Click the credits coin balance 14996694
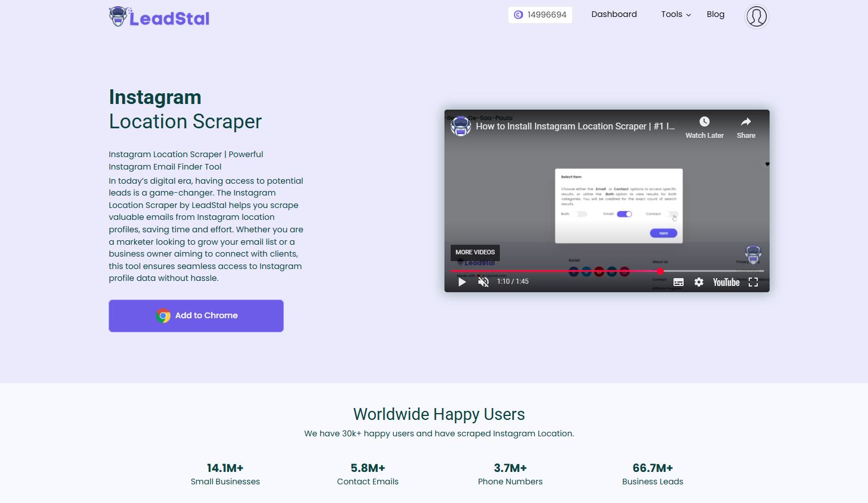The image size is (868, 503). coord(540,15)
